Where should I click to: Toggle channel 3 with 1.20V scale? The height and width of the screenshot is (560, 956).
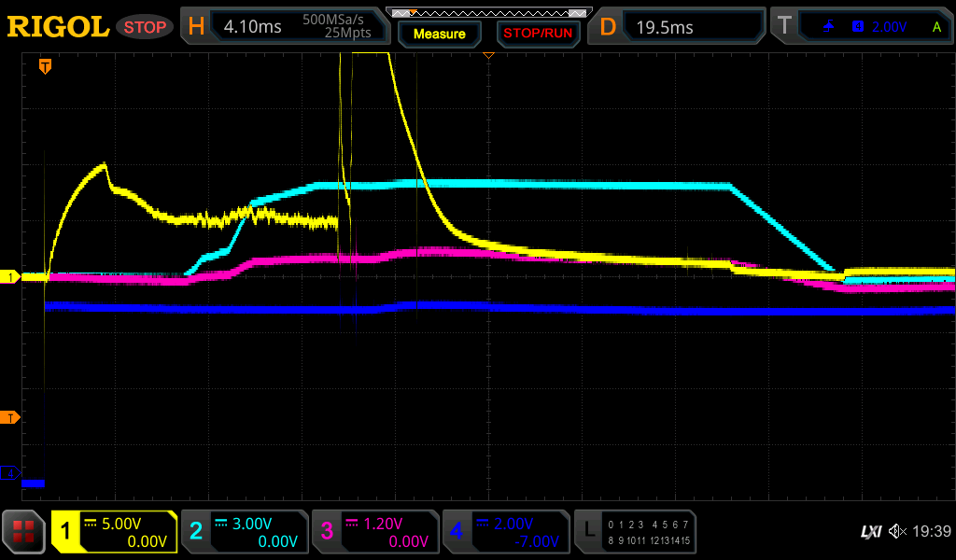click(375, 532)
